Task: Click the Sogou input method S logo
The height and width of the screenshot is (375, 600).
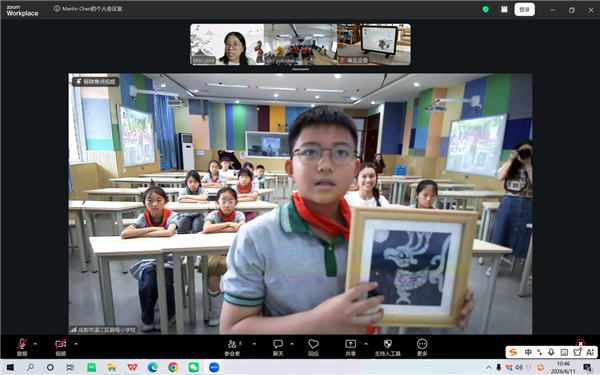Action: point(513,352)
